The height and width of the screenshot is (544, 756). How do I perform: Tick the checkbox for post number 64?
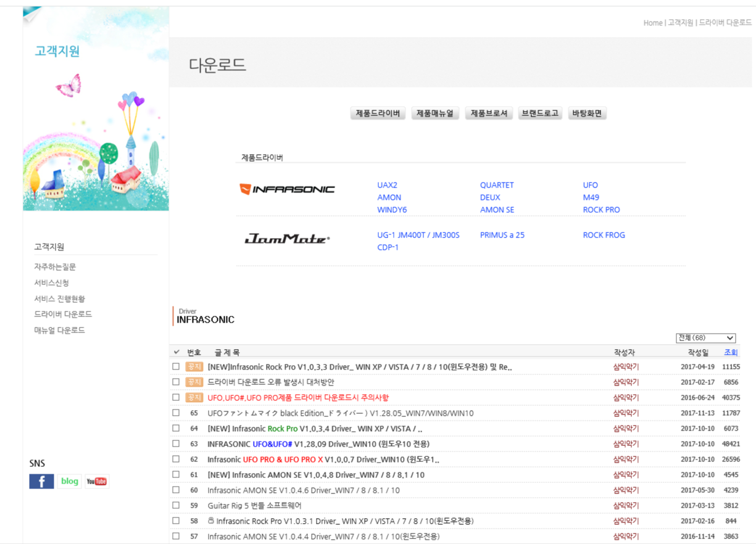(x=176, y=428)
